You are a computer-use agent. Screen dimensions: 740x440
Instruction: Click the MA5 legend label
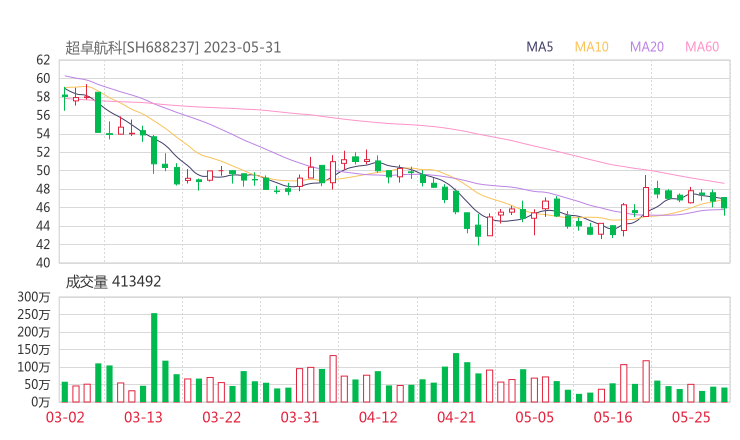(x=539, y=47)
